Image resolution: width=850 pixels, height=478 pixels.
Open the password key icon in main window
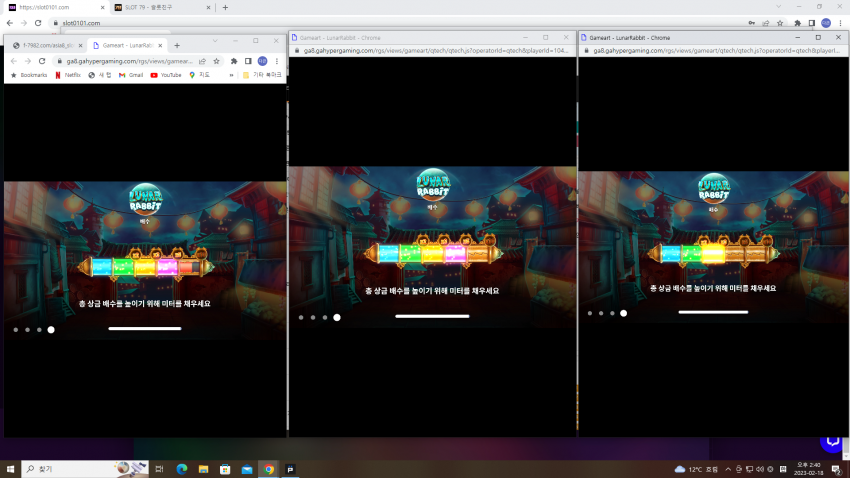click(751, 23)
